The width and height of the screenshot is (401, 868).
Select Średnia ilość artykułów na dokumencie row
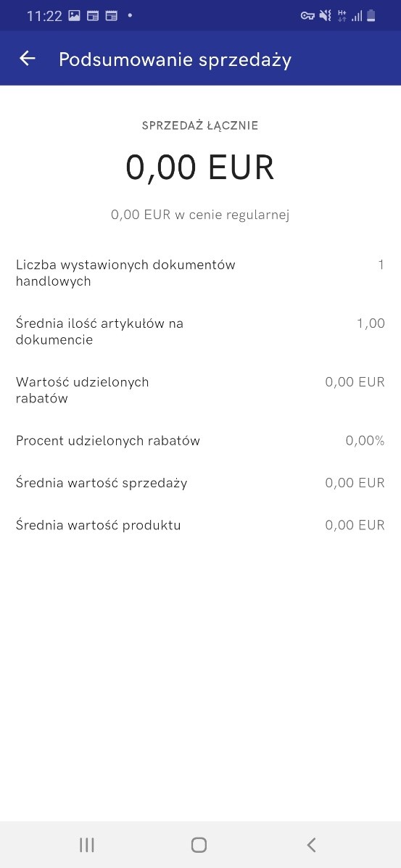(200, 331)
